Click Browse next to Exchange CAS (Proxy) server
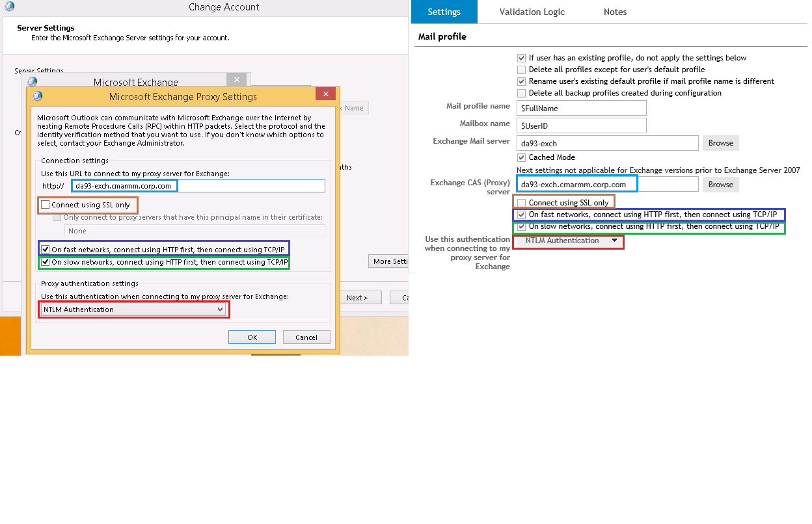 click(x=720, y=185)
